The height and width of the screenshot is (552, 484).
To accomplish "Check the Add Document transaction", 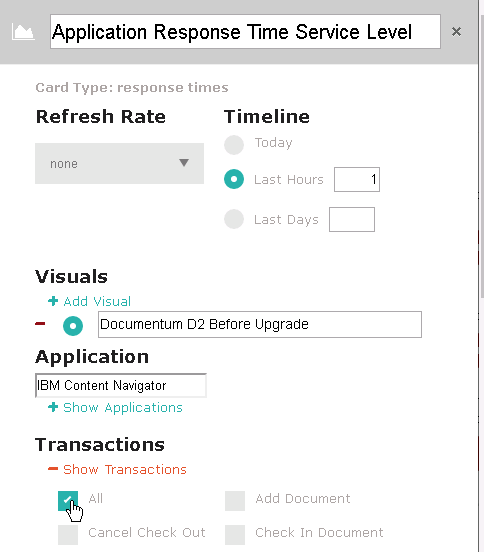I will [235, 501].
